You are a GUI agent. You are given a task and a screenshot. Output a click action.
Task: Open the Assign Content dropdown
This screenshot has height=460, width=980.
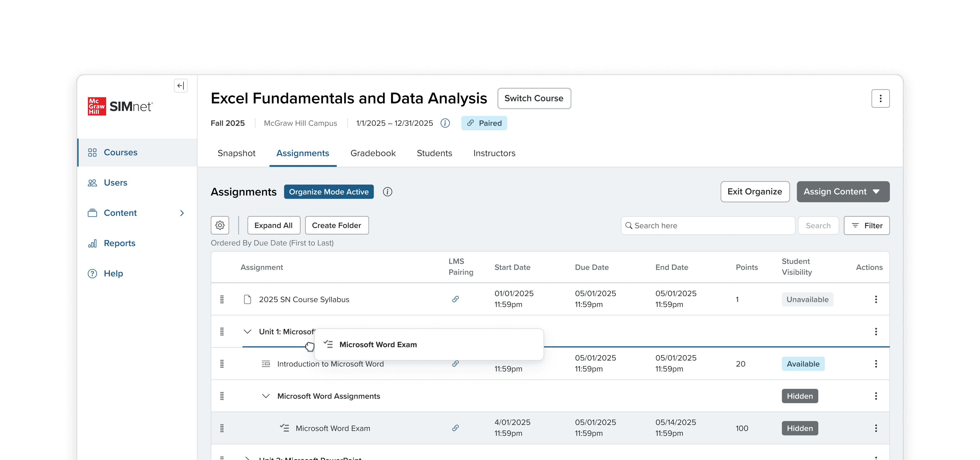(x=843, y=192)
